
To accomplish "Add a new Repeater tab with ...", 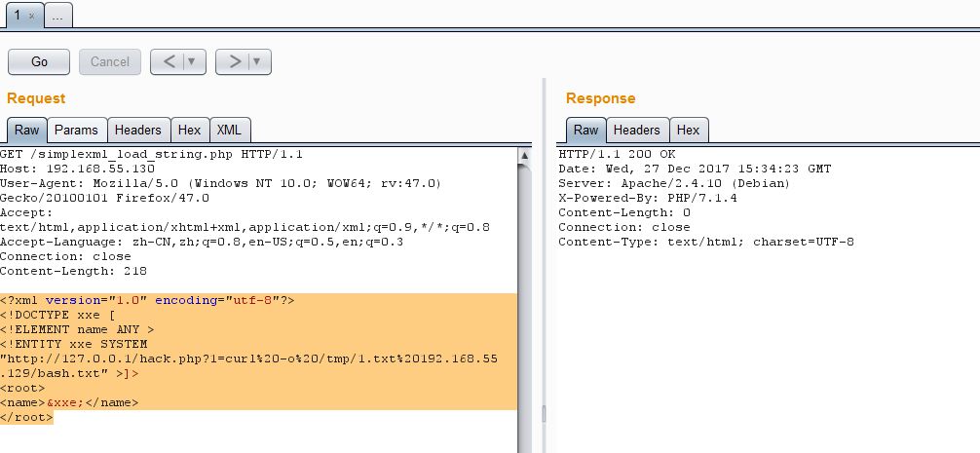I will pyautogui.click(x=58, y=17).
